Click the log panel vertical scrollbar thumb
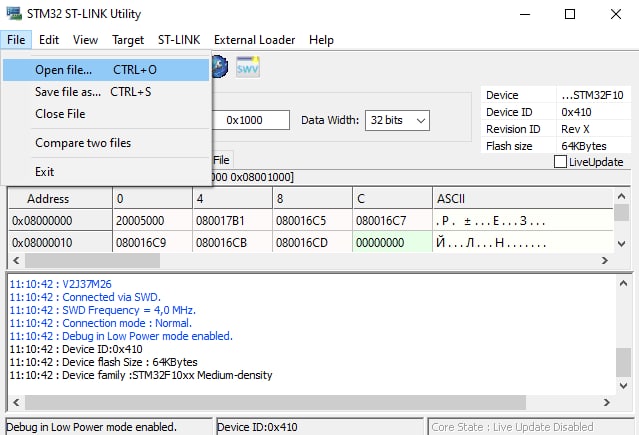 624,362
